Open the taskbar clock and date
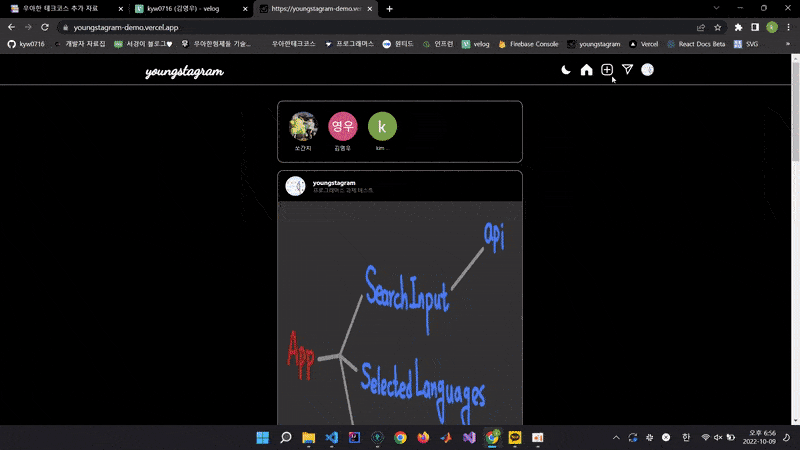This screenshot has height=450, width=800. [x=759, y=438]
